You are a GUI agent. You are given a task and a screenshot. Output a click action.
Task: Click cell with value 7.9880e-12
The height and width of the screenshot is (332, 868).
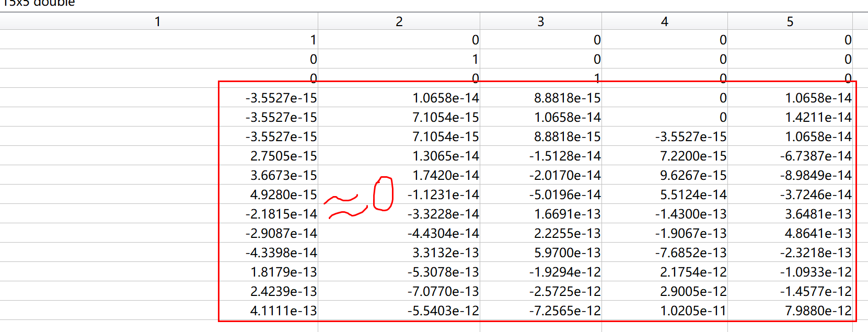tap(790, 311)
